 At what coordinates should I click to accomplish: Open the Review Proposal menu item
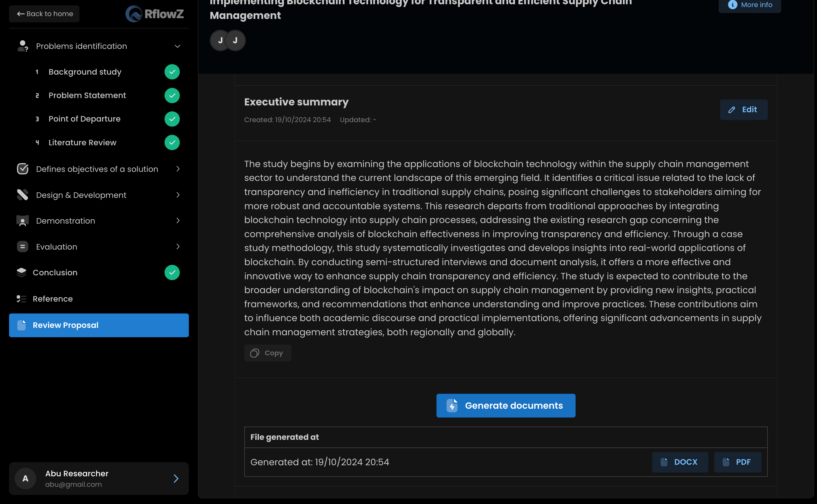coord(99,325)
